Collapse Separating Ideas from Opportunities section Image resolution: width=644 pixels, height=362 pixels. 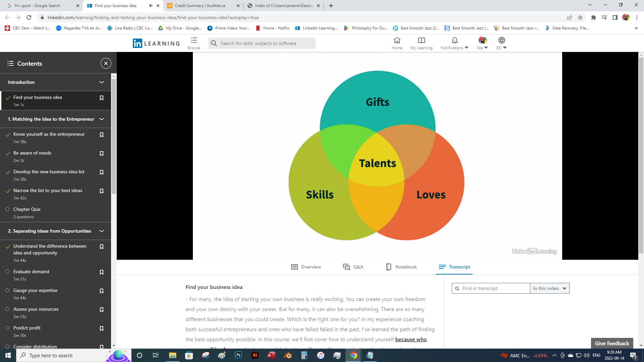[101, 231]
